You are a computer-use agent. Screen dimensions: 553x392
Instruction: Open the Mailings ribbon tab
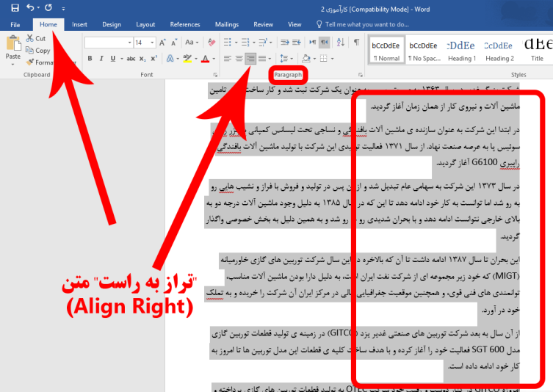[x=226, y=24]
